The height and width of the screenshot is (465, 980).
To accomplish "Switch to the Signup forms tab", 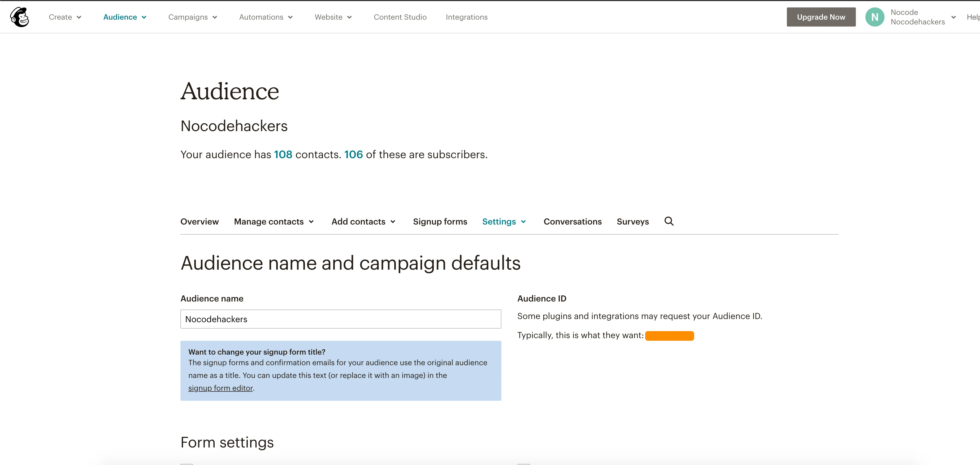I will click(x=440, y=221).
